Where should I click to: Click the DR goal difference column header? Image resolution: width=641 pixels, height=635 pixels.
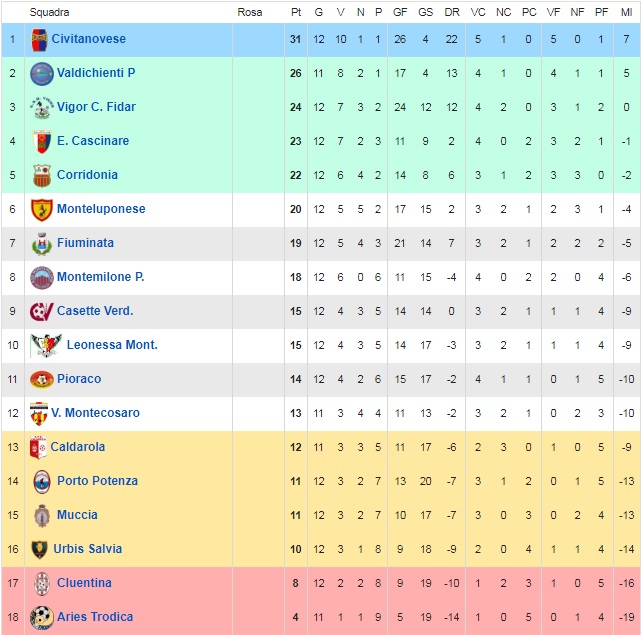coord(452,12)
